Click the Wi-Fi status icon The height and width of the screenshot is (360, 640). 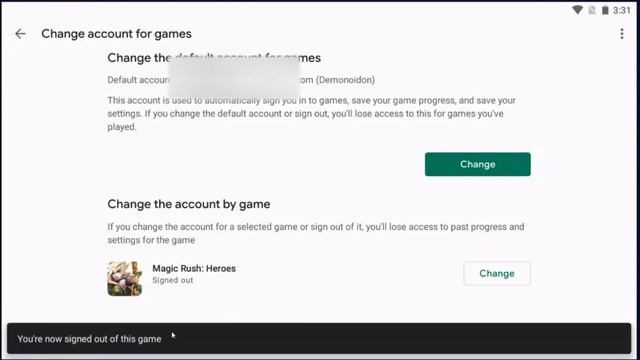pos(577,10)
